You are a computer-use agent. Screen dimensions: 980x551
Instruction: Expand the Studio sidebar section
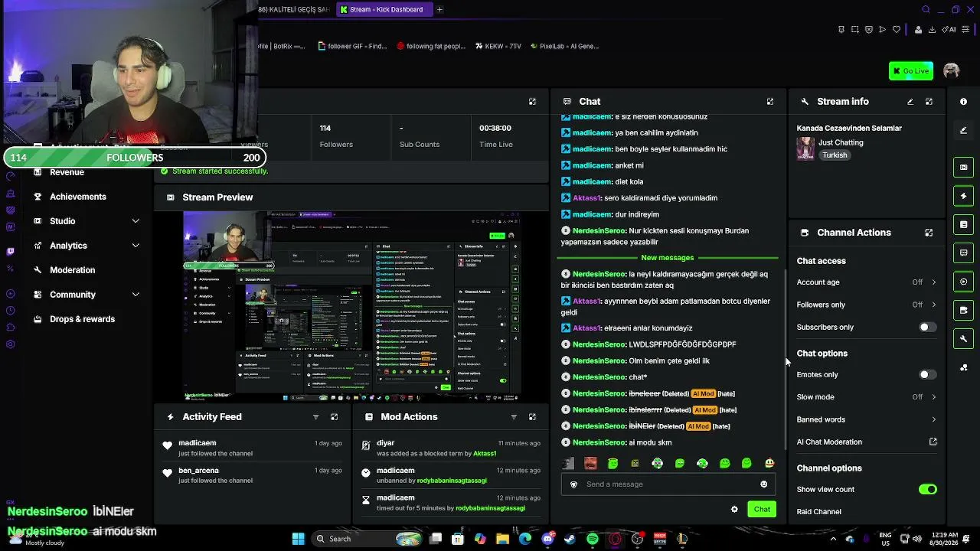136,221
